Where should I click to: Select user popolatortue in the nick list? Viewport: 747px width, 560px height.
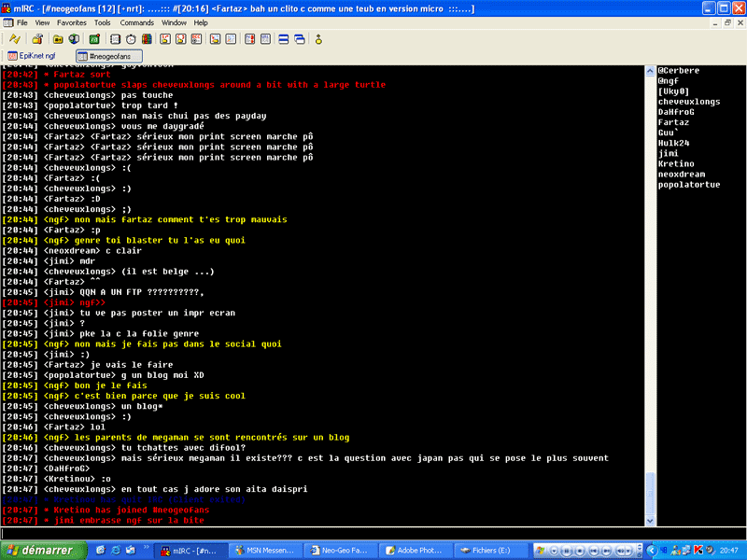pos(688,185)
